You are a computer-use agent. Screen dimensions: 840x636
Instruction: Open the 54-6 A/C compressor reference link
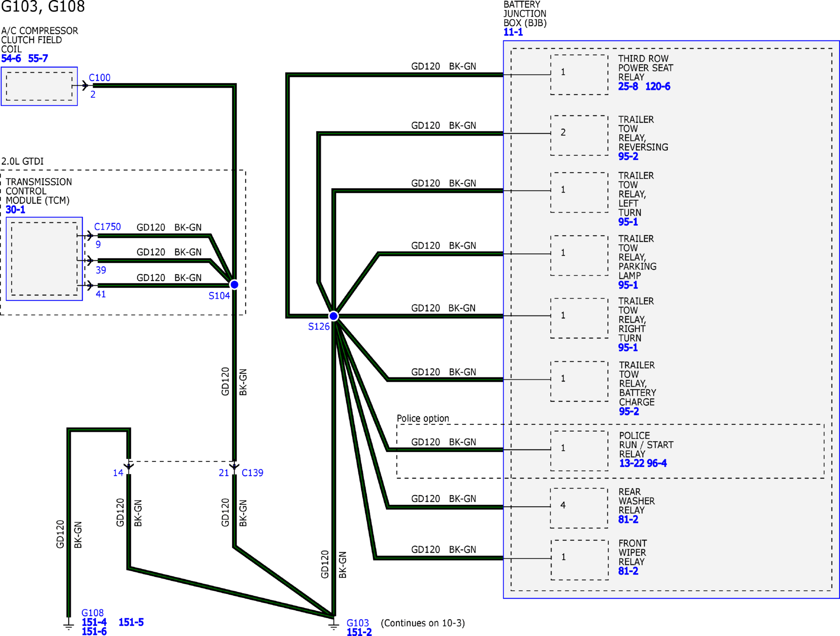pos(11,59)
